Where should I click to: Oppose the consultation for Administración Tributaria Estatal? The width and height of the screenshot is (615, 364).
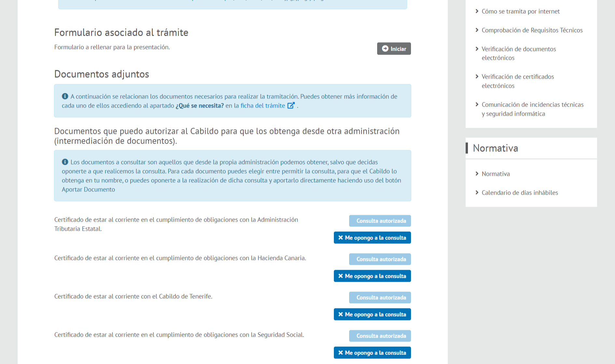point(372,238)
